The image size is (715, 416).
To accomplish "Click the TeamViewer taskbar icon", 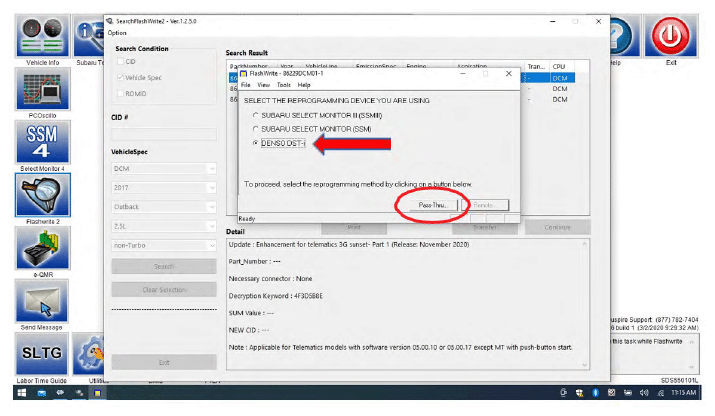I will point(60,393).
